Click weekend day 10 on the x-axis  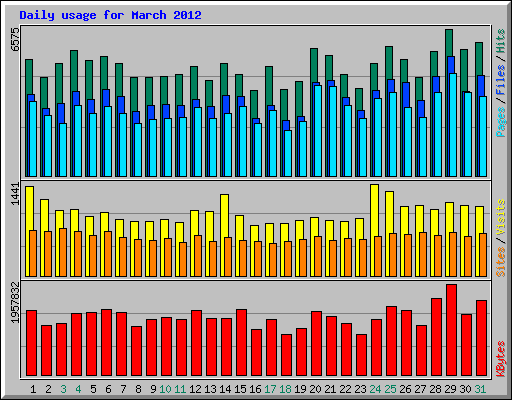pyautogui.click(x=165, y=389)
